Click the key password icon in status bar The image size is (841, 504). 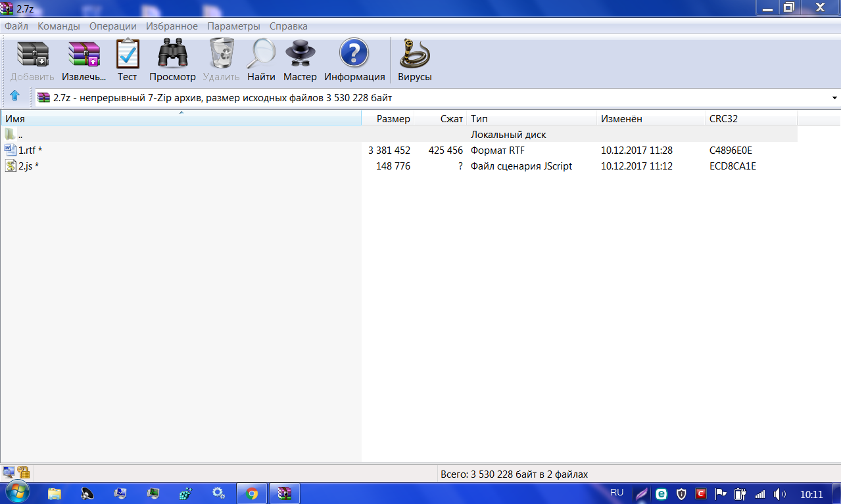tap(24, 472)
